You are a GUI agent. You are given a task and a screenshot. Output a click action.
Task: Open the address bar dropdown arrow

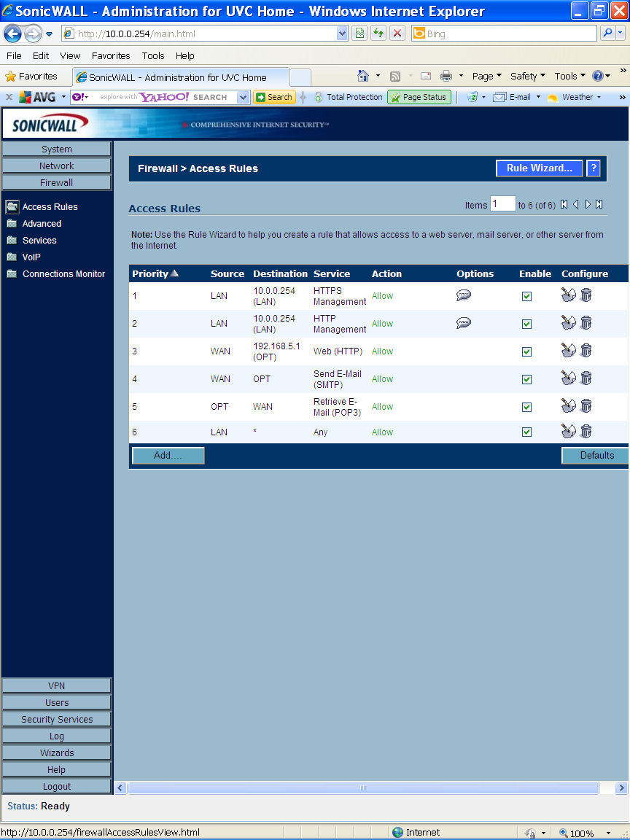343,34
